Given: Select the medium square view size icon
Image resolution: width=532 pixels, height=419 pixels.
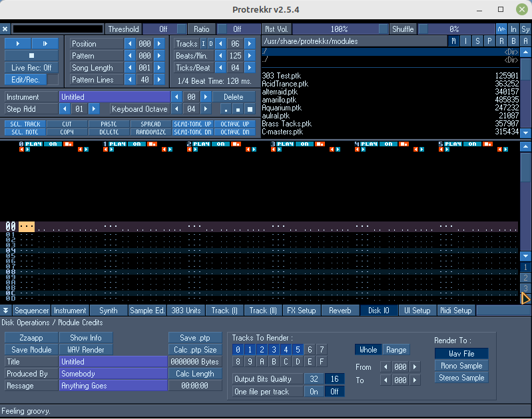Looking at the screenshot, I should [x=238, y=109].
